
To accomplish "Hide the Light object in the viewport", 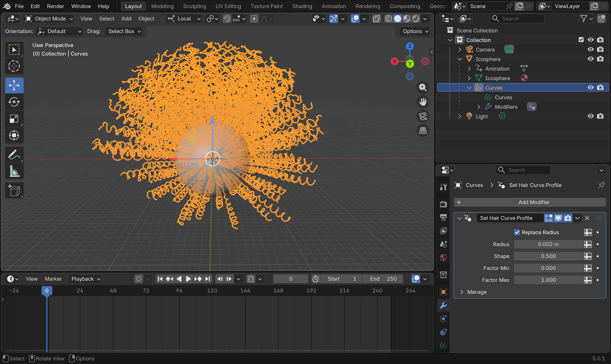I will pos(590,116).
